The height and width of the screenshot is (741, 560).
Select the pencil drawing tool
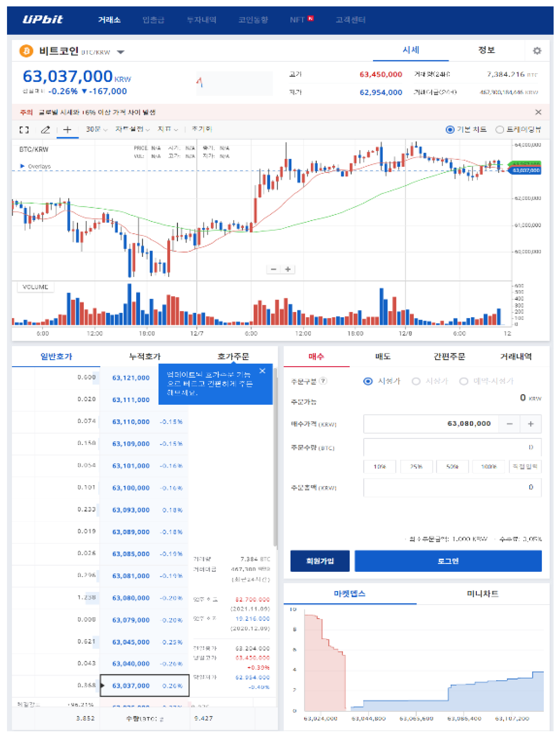45,130
